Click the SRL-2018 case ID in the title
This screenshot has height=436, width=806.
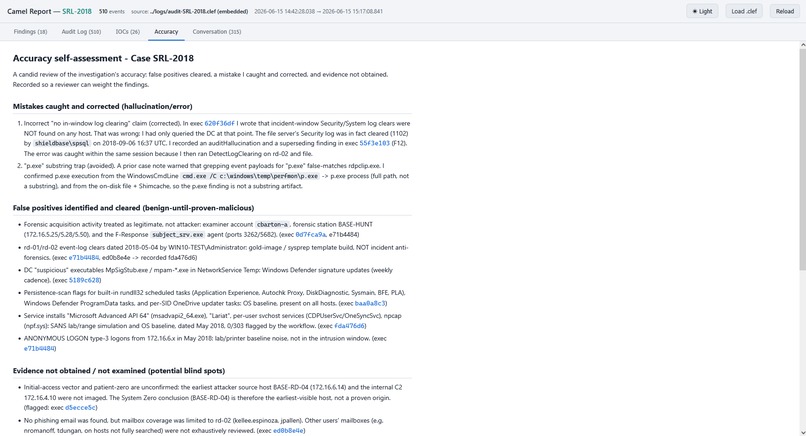coord(77,11)
